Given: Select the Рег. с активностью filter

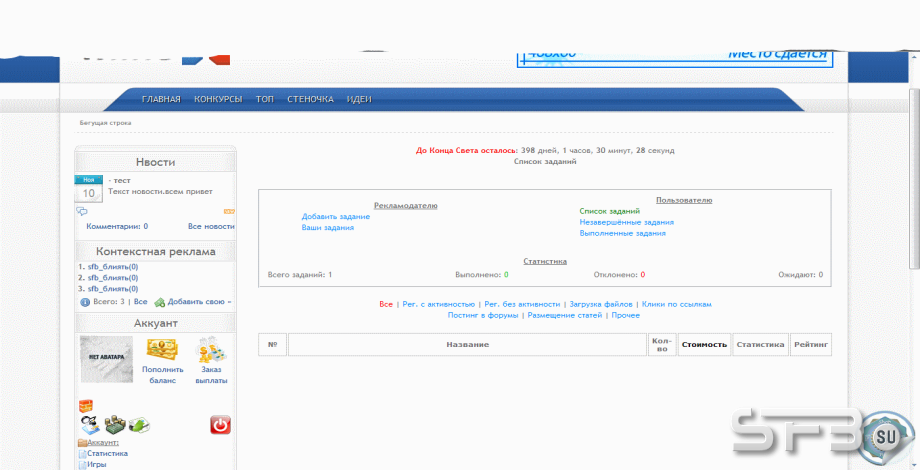Looking at the screenshot, I should (438, 304).
